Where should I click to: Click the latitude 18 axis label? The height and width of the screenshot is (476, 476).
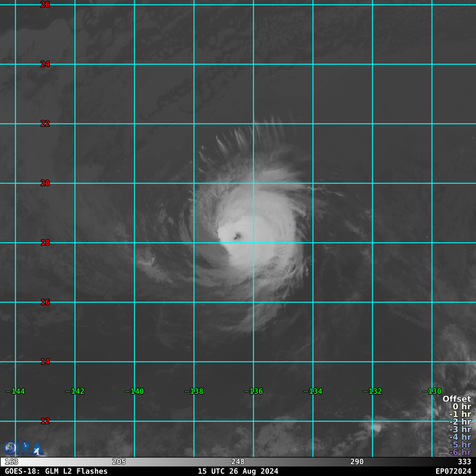click(45, 243)
